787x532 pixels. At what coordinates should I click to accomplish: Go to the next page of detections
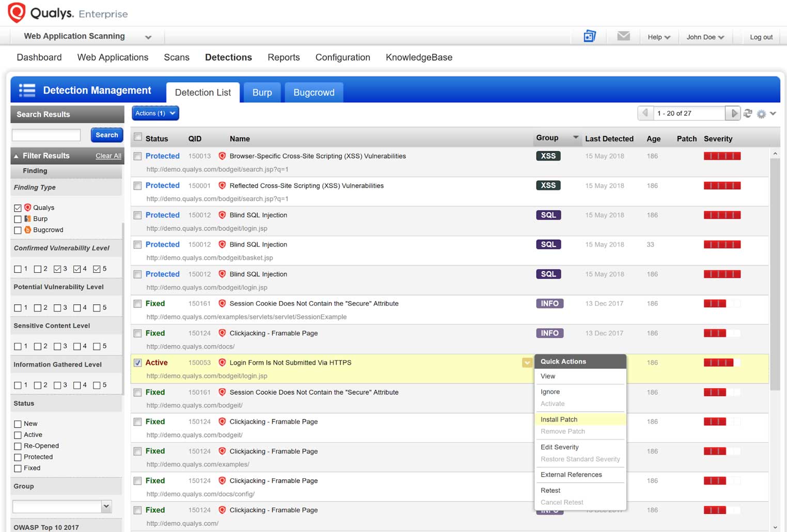[733, 113]
